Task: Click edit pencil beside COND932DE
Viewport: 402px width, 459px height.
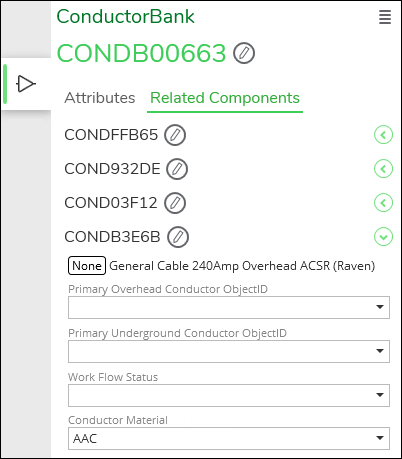Action: (x=177, y=169)
